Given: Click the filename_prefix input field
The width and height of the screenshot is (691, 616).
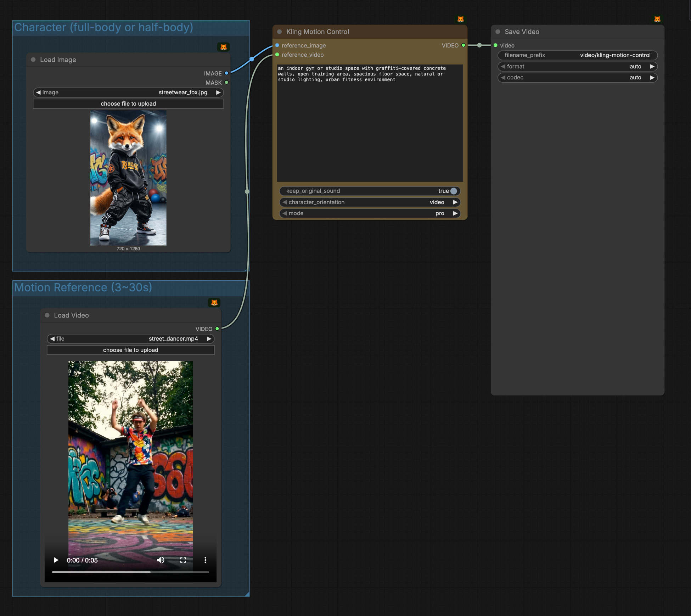Looking at the screenshot, I should tap(577, 55).
